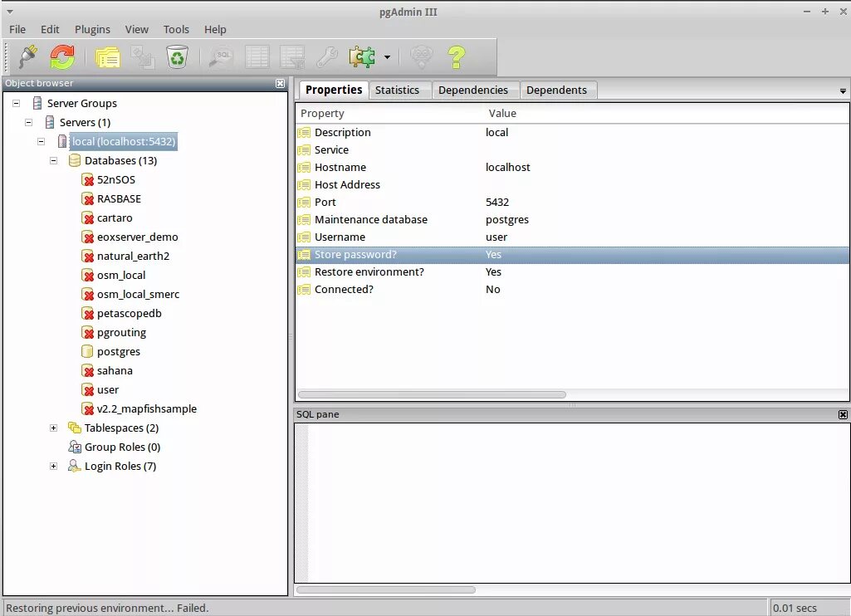
Task: Click the Login Roles user icon
Action: coord(75,467)
